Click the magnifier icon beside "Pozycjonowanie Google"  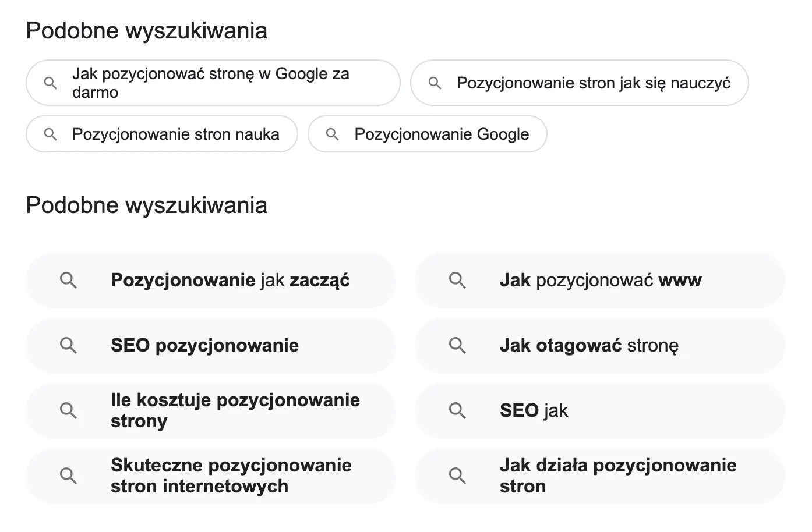[x=333, y=134]
